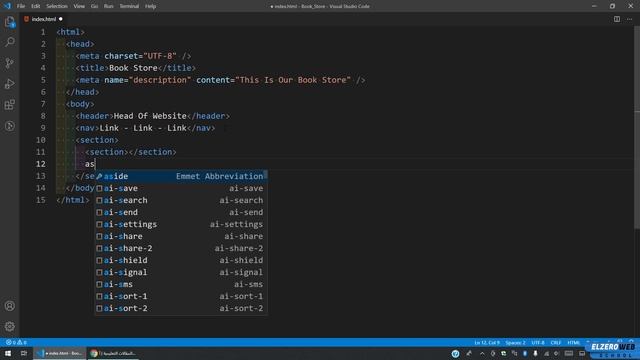This screenshot has width=640, height=360.
Task: Open Source Control view in activity bar
Action: [x=10, y=63]
